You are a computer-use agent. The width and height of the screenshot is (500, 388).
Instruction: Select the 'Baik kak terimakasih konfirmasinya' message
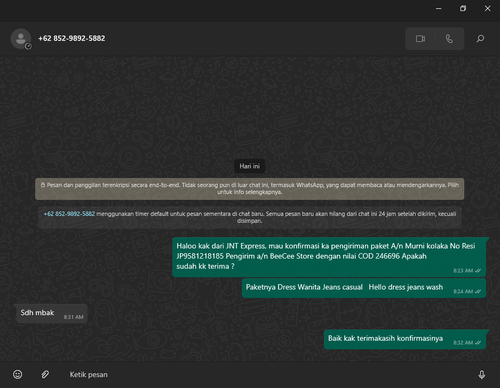[x=405, y=339]
